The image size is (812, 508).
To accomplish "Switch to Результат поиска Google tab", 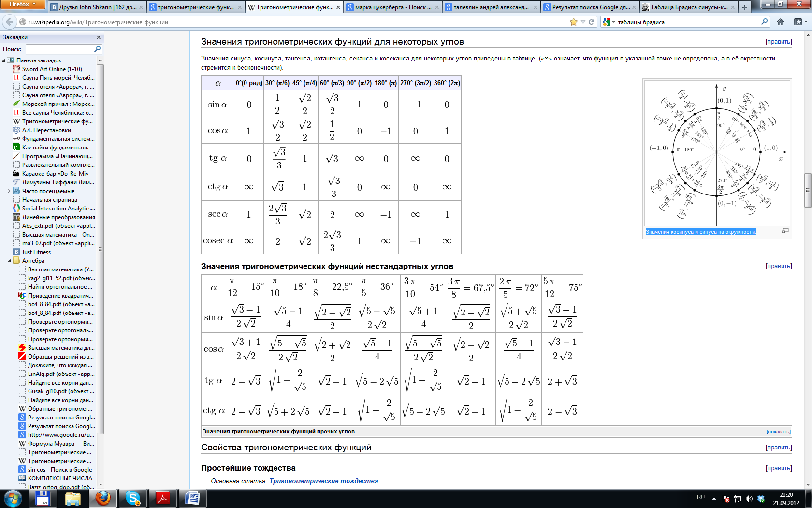I will [590, 7].
